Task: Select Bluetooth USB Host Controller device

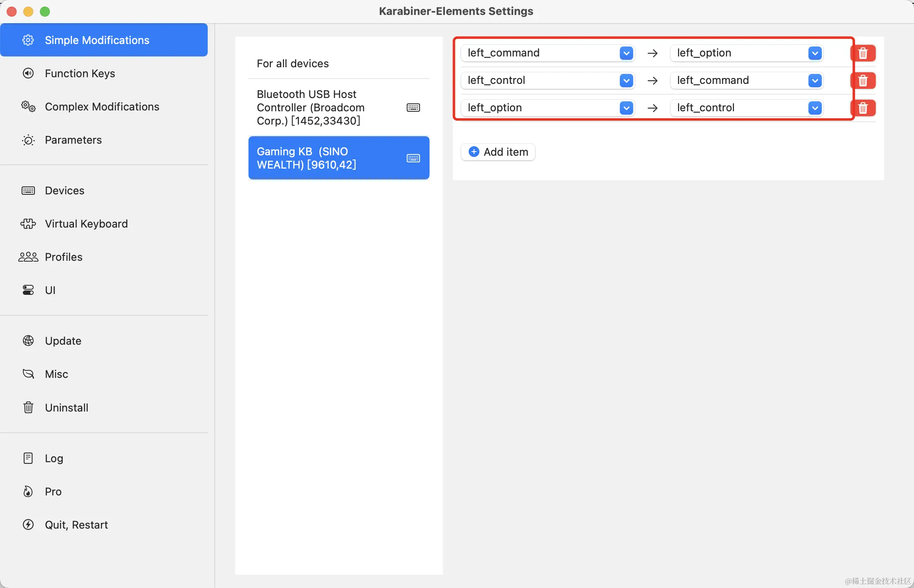Action: tap(339, 108)
